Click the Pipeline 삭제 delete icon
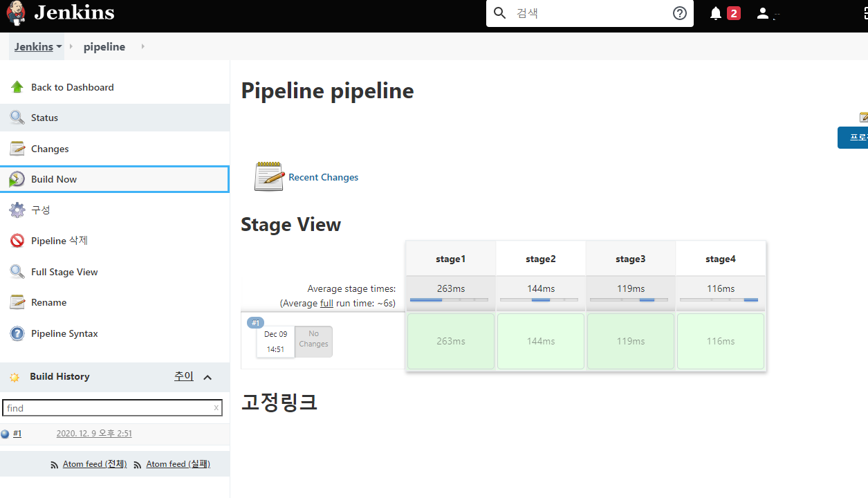Viewport: 868px width, 498px height. pos(17,240)
